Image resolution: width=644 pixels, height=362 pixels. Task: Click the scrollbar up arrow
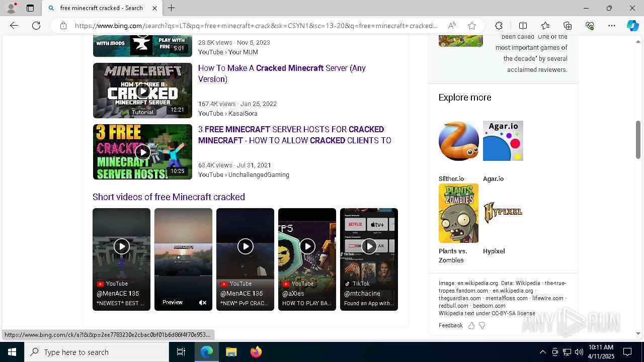pyautogui.click(x=638, y=41)
